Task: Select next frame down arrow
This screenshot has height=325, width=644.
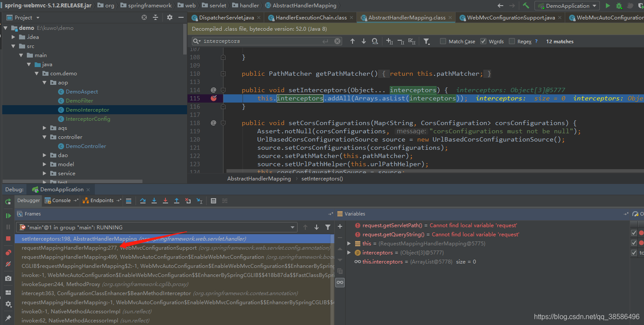Action: click(317, 227)
